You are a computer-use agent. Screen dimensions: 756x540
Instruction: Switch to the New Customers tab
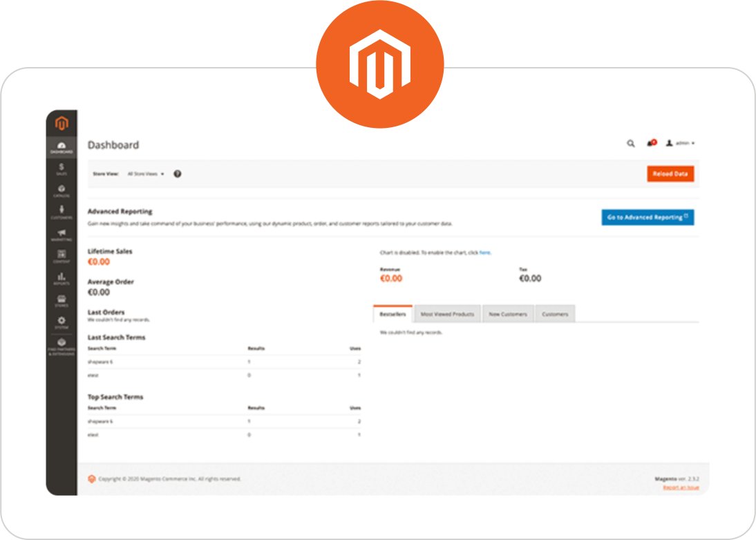pyautogui.click(x=508, y=314)
